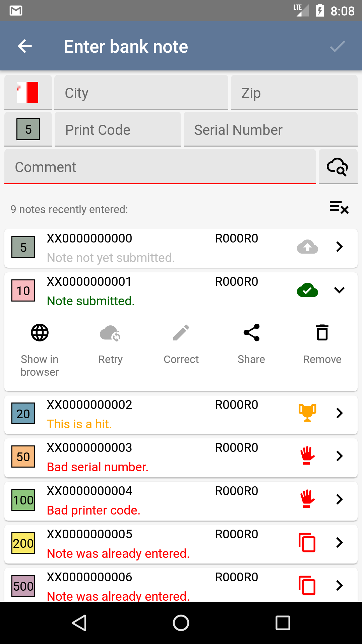This screenshot has height=644, width=362.
Task: Tap the red hand icon for XX0000000003
Action: (307, 456)
